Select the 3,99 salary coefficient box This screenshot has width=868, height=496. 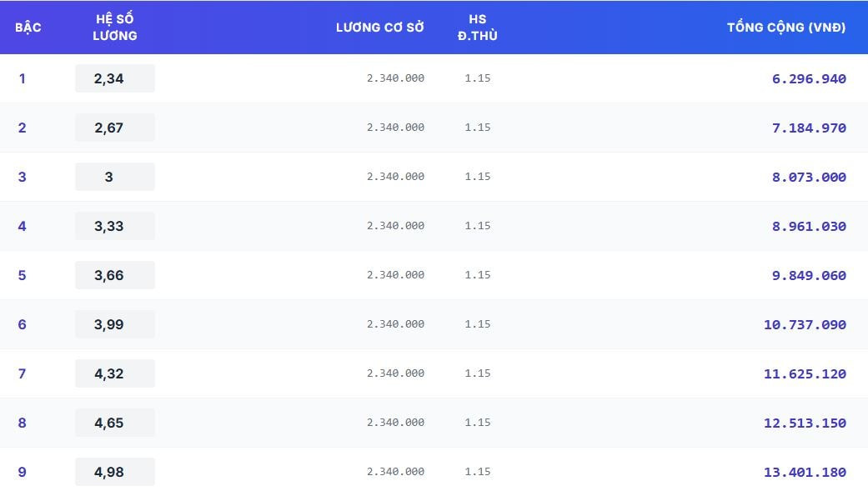click(114, 324)
